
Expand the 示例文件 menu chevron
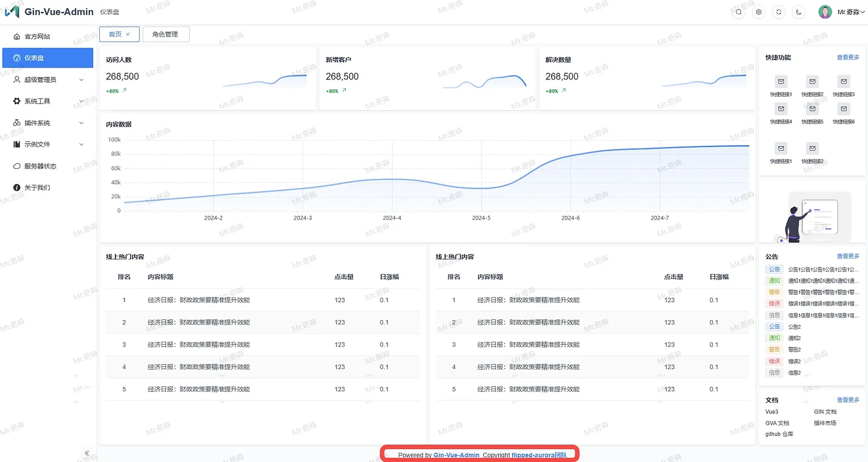pyautogui.click(x=81, y=144)
